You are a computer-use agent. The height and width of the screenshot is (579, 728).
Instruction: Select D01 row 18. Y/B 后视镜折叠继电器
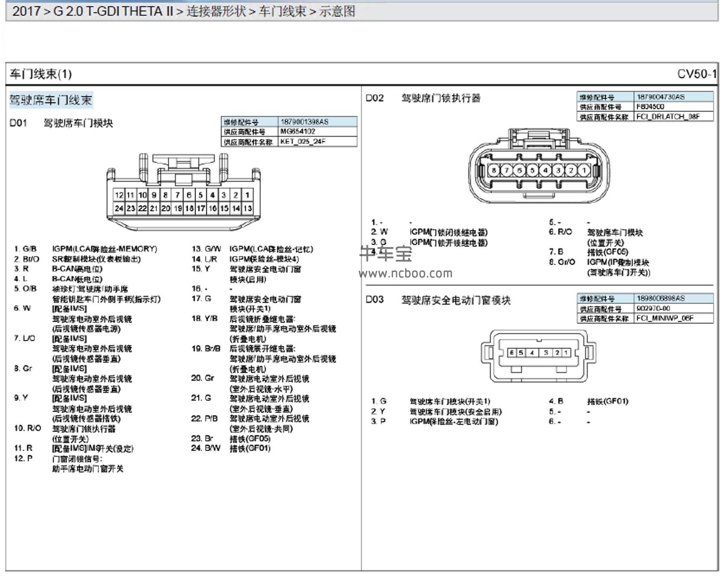coord(264,329)
